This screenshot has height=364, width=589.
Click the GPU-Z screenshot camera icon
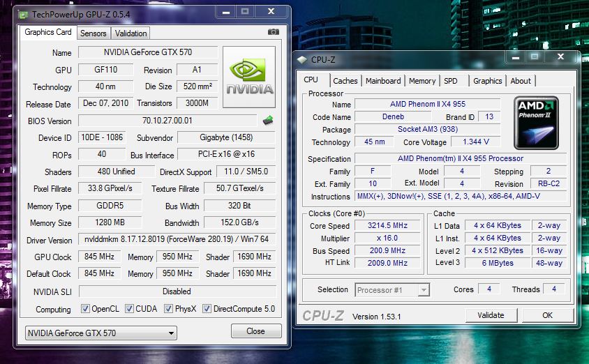coord(274,32)
